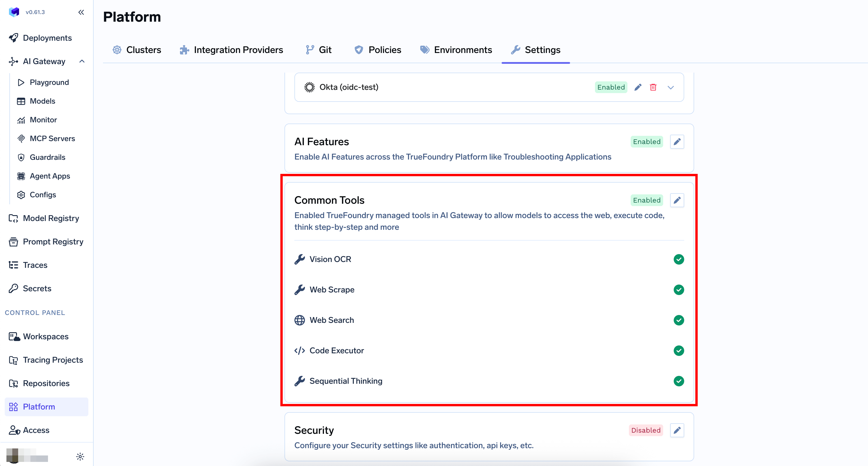This screenshot has height=466, width=868.
Task: Collapse the sidebar with double-chevron icon
Action: [x=81, y=12]
